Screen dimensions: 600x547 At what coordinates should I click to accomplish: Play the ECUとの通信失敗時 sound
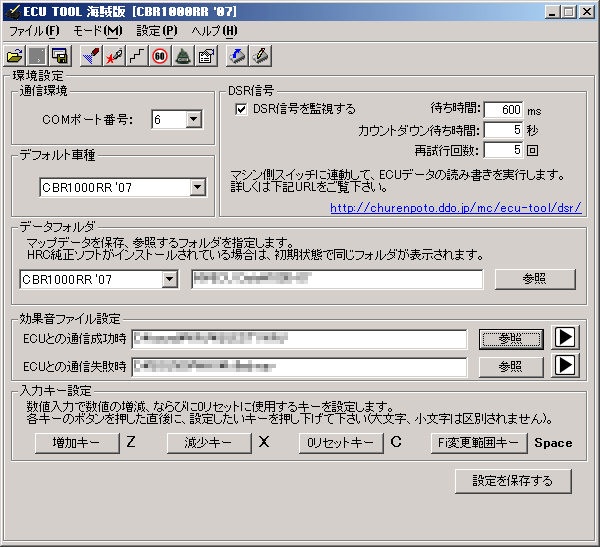(565, 365)
